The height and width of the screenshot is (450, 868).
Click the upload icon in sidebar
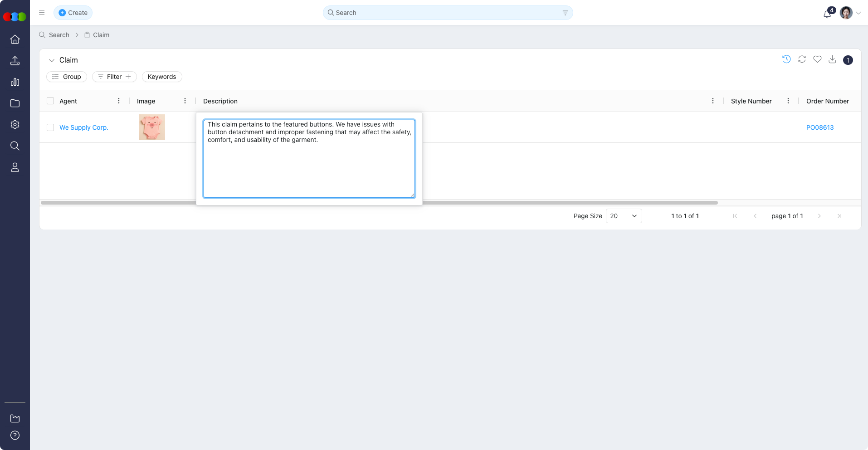click(x=15, y=61)
